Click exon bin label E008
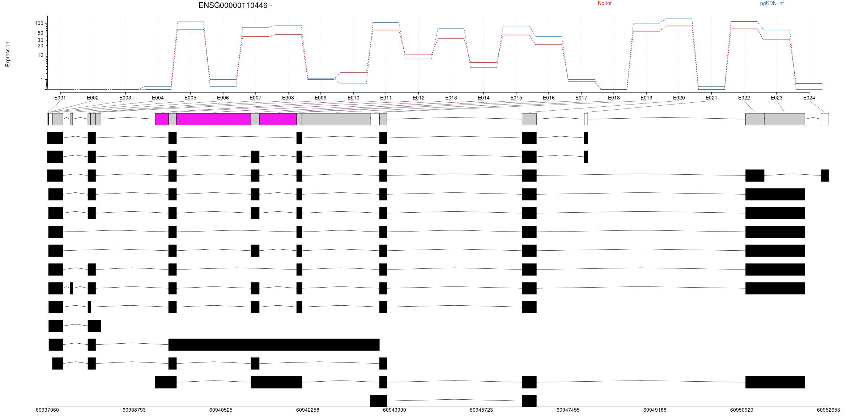Image resolution: width=868 pixels, height=416 pixels. point(288,98)
